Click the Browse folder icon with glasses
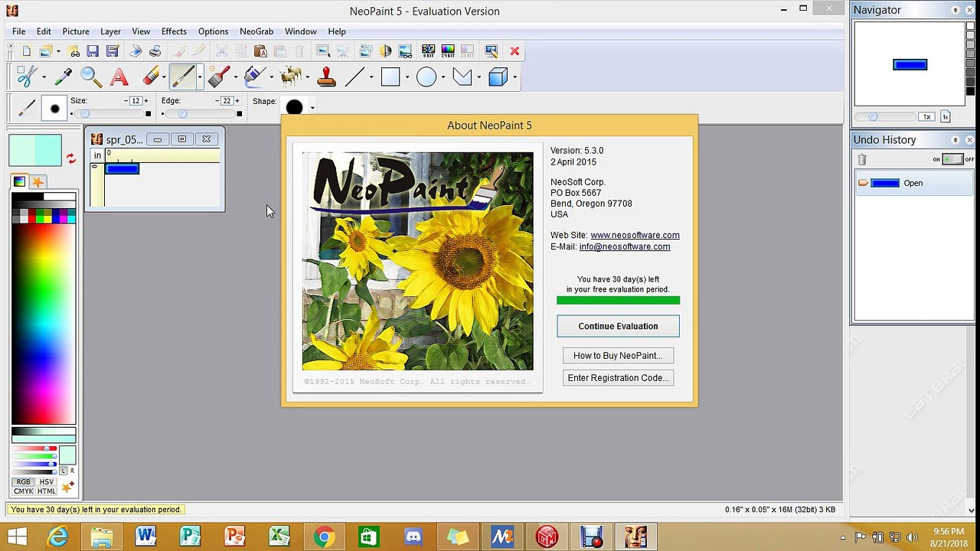This screenshot has height=551, width=980. pos(73,51)
